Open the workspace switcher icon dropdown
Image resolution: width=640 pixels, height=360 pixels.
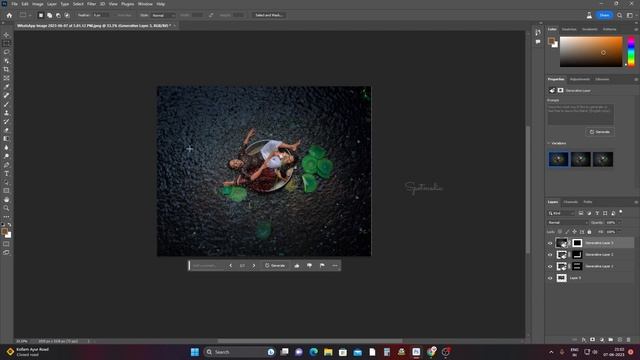pos(631,15)
